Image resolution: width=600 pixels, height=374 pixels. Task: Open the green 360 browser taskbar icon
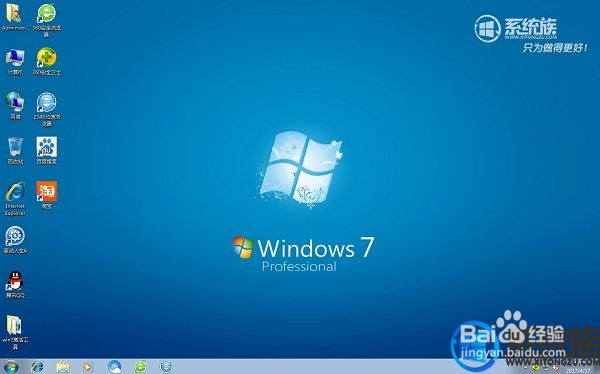[140, 367]
